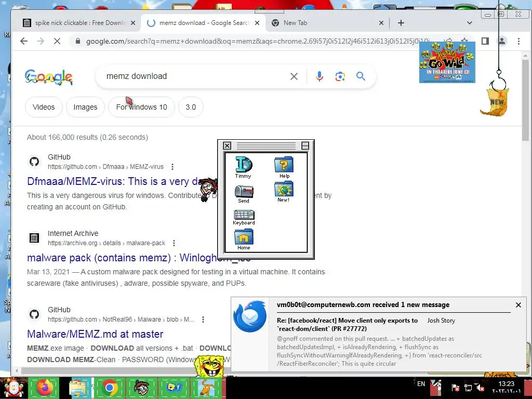Close the spike nick clickable tab
Screen dimensions: 532x399
[x=133, y=23]
